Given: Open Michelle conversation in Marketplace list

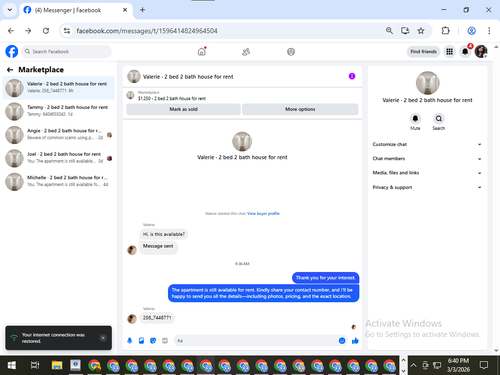Looking at the screenshot, I should (x=59, y=181).
